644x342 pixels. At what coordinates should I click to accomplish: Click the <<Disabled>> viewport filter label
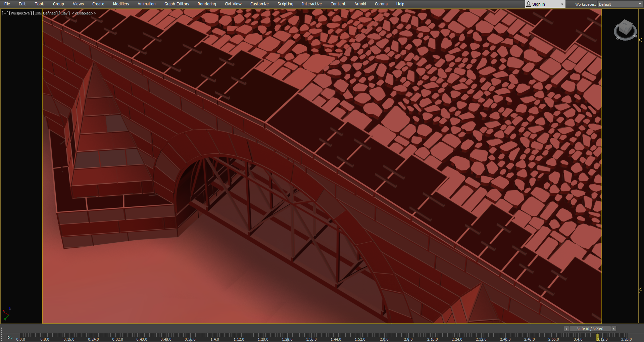[x=84, y=13]
